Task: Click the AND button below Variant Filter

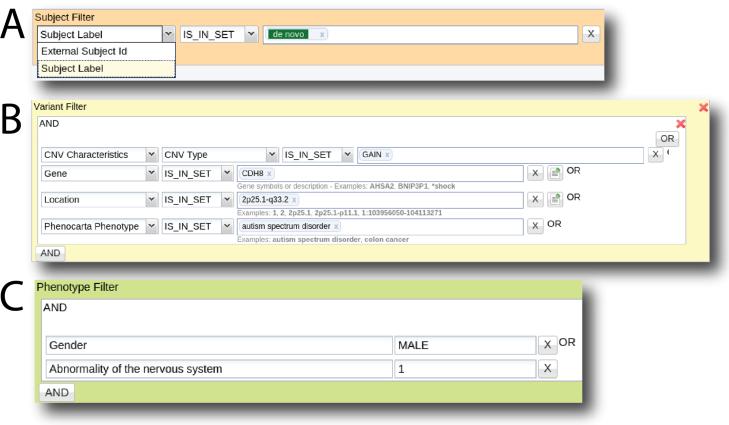Action: (x=50, y=253)
